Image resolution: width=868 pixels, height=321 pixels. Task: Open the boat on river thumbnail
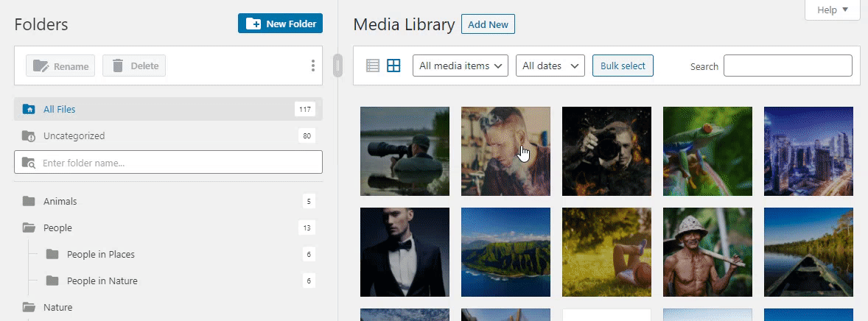pos(809,253)
